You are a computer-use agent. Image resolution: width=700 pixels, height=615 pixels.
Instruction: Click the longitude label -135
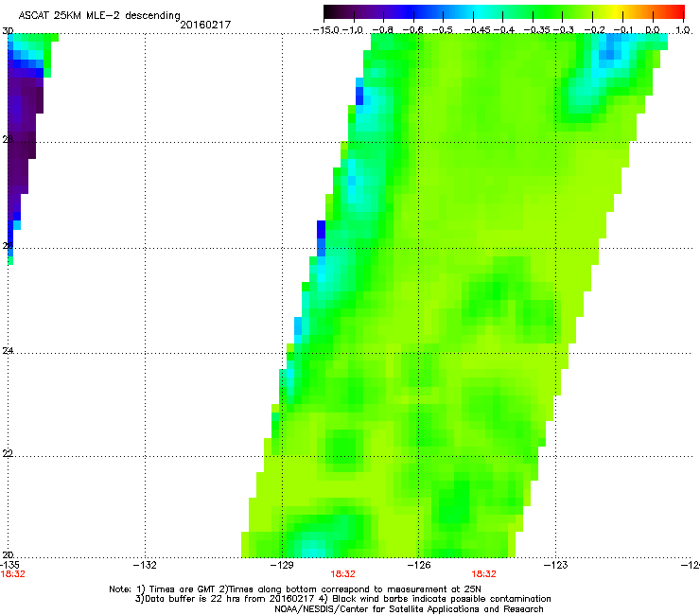(9, 565)
